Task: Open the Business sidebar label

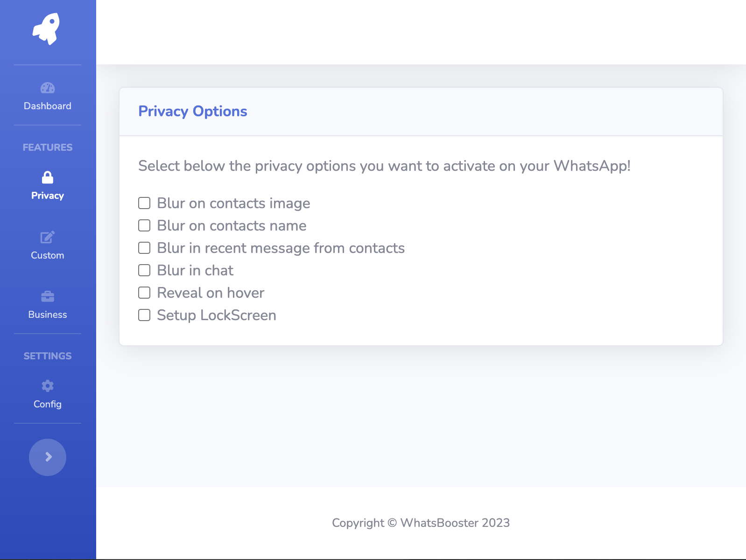Action: [48, 315]
